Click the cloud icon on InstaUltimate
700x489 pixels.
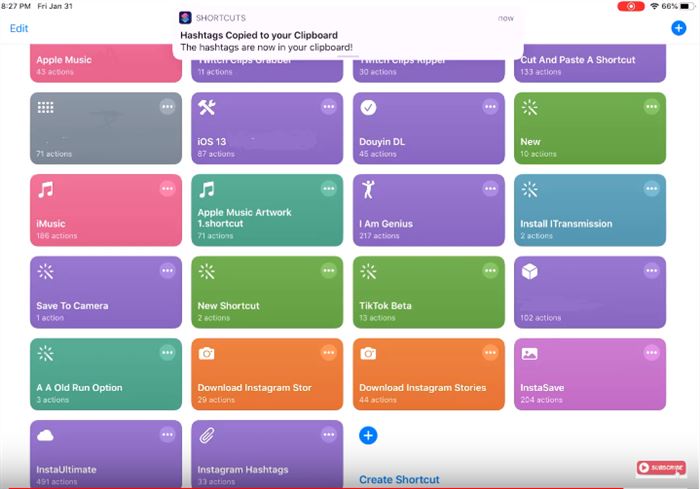pos(46,435)
